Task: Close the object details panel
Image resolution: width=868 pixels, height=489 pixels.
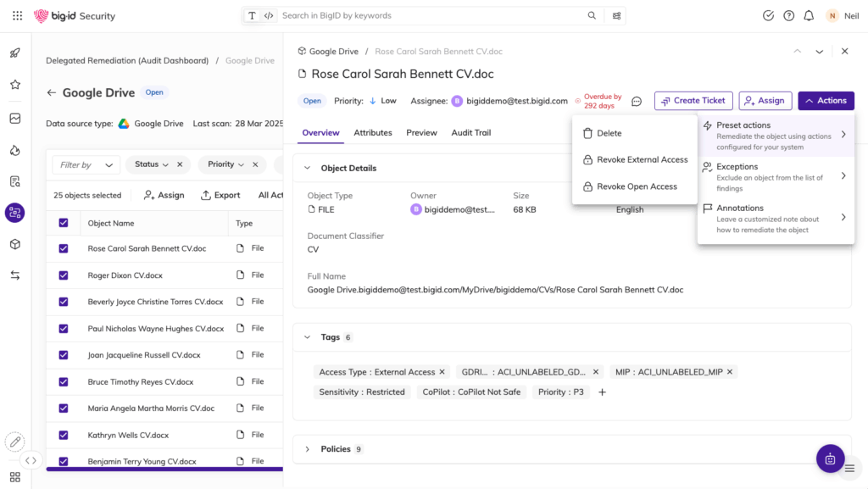Action: tap(845, 52)
